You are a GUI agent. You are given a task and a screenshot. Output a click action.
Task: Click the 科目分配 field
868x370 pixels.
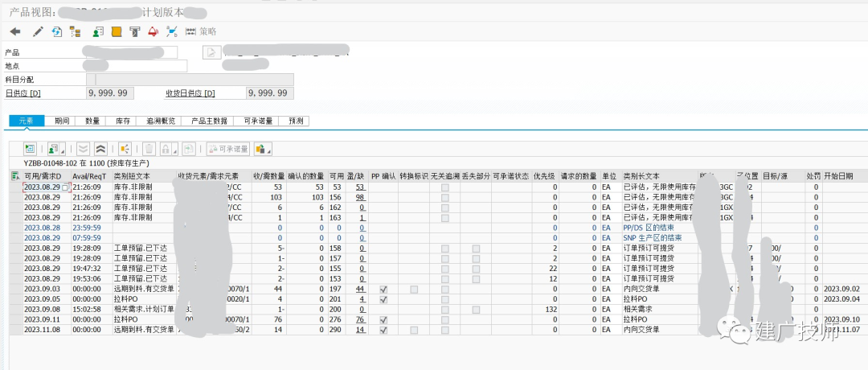[x=190, y=79]
